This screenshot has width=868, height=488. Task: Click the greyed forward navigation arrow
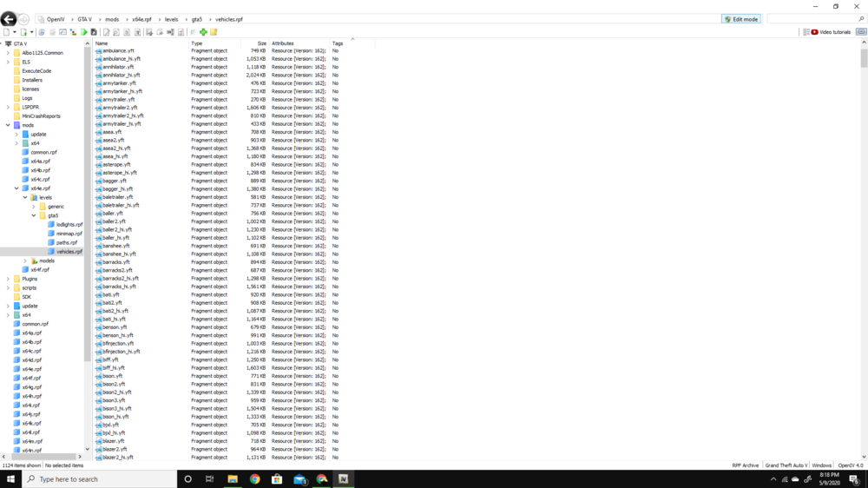tap(23, 19)
